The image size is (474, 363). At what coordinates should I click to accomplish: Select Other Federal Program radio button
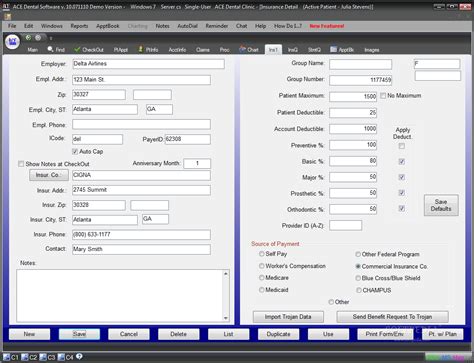[358, 254]
